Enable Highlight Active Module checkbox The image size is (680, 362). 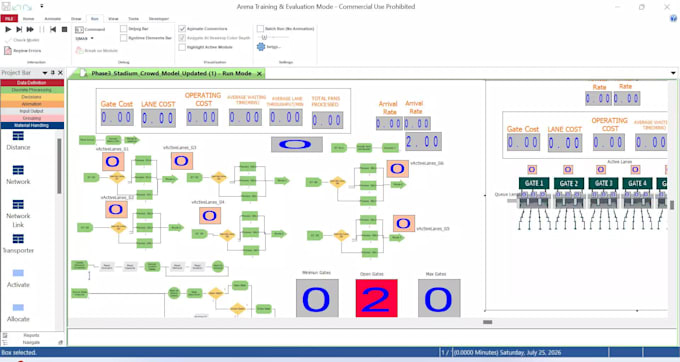[182, 47]
